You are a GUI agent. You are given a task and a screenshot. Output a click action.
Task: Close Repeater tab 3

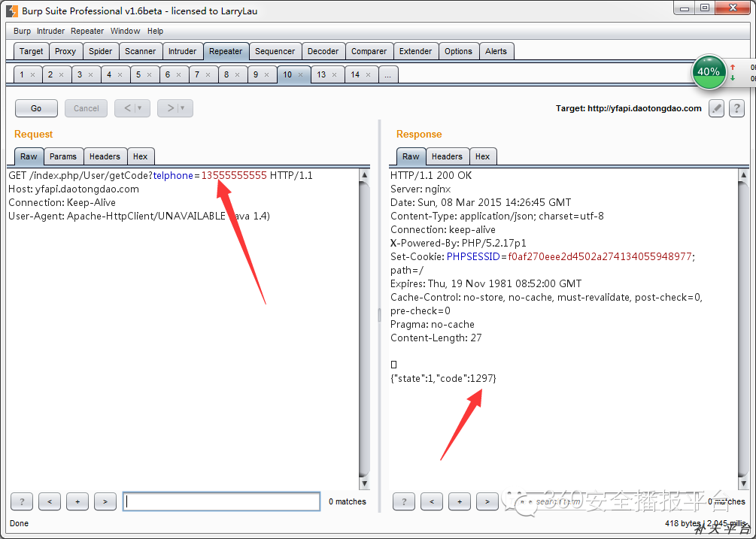90,74
